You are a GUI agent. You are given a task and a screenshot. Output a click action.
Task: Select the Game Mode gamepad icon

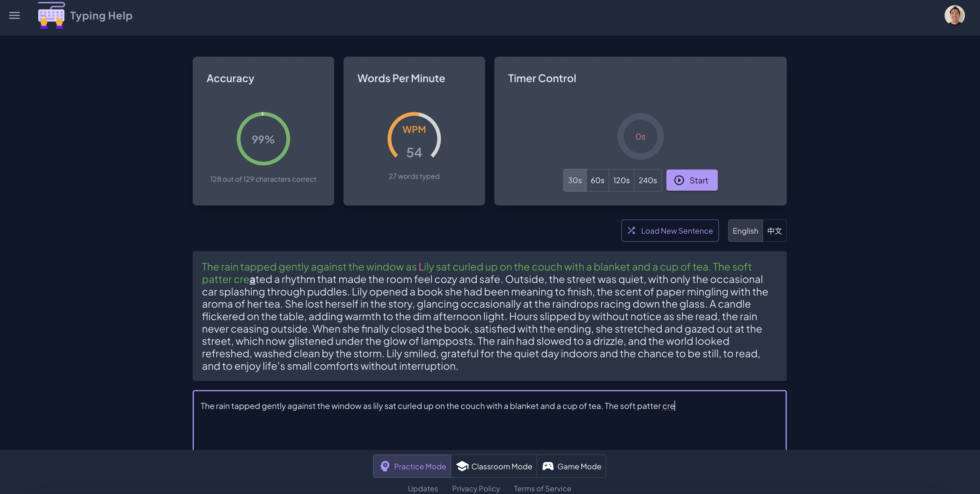[548, 466]
